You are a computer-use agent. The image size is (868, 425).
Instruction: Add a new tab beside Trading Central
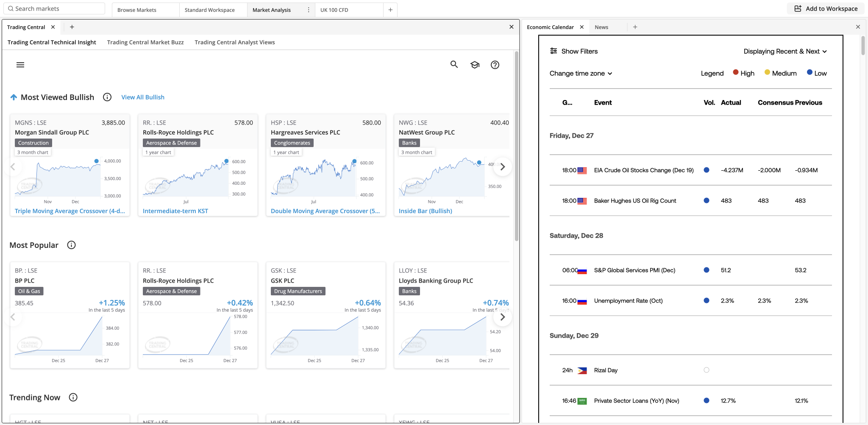click(72, 27)
